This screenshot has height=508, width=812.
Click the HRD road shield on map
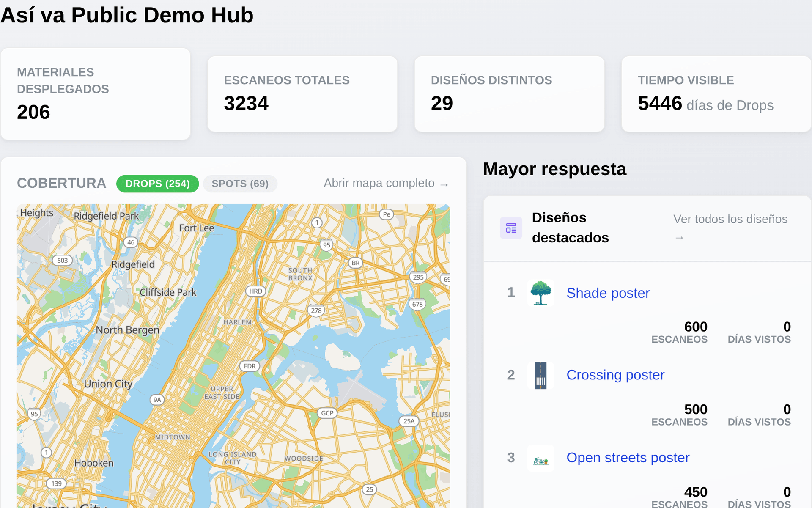coord(255,291)
